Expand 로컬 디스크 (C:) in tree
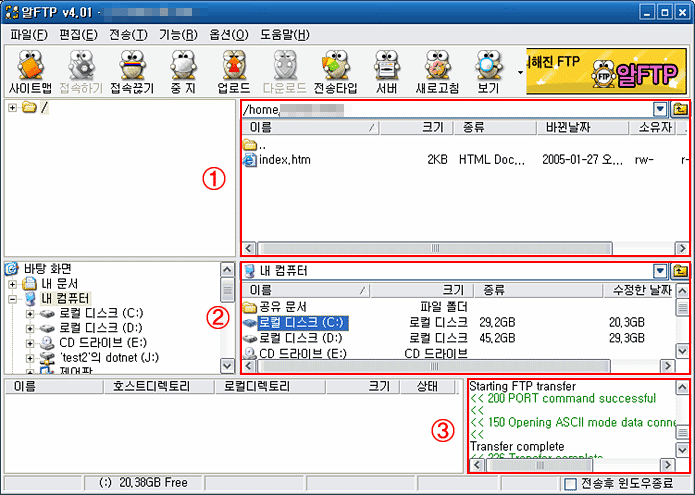The width and height of the screenshot is (695, 495). pyautogui.click(x=30, y=314)
